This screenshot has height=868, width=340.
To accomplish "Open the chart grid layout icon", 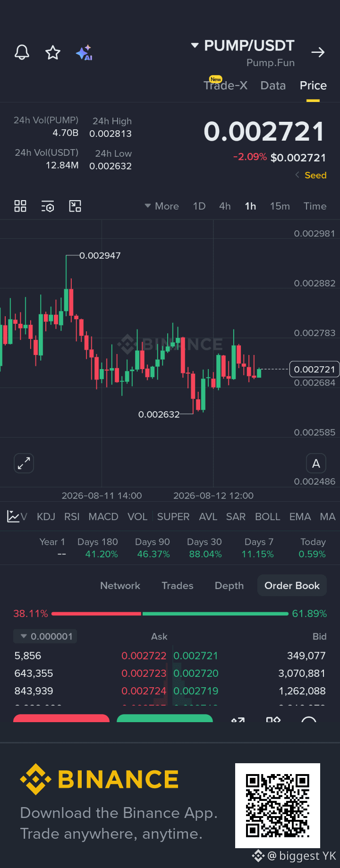I will [x=20, y=206].
